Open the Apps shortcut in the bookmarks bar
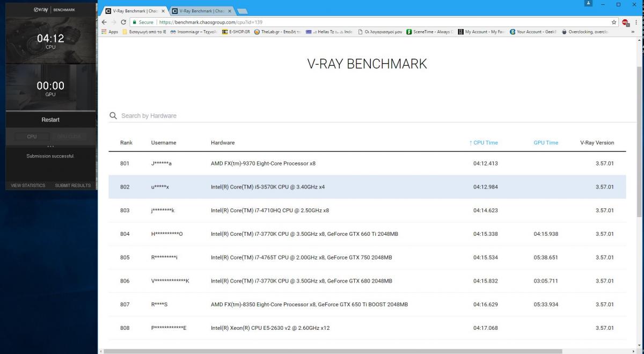The height and width of the screenshot is (354, 644). click(x=109, y=32)
